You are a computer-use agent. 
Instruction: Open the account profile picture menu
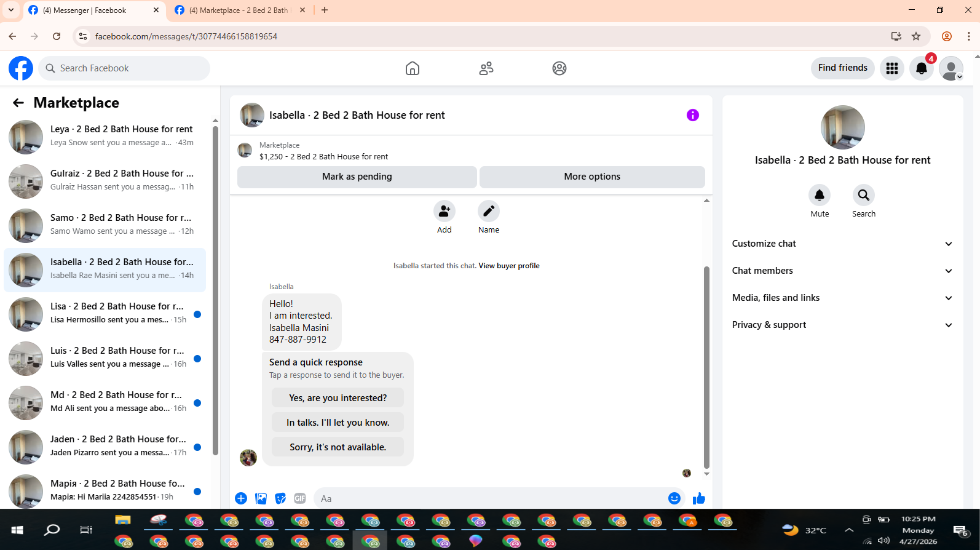click(x=951, y=68)
